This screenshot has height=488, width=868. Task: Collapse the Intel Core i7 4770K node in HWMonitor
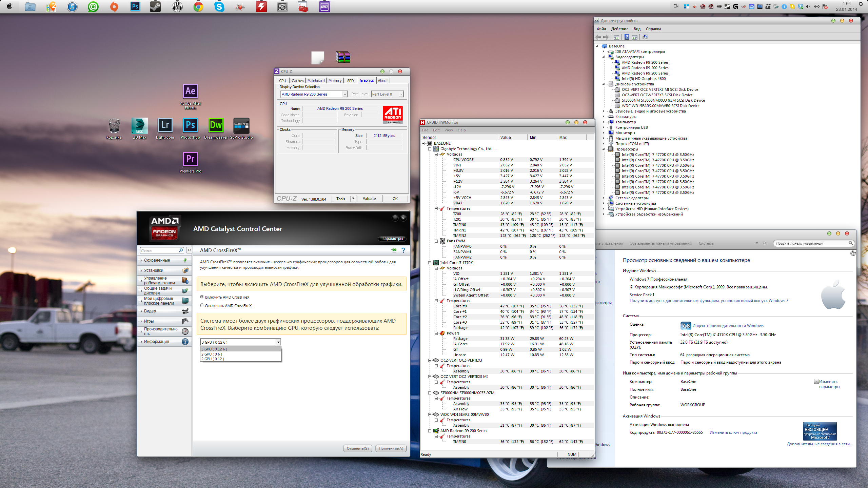pyautogui.click(x=430, y=263)
